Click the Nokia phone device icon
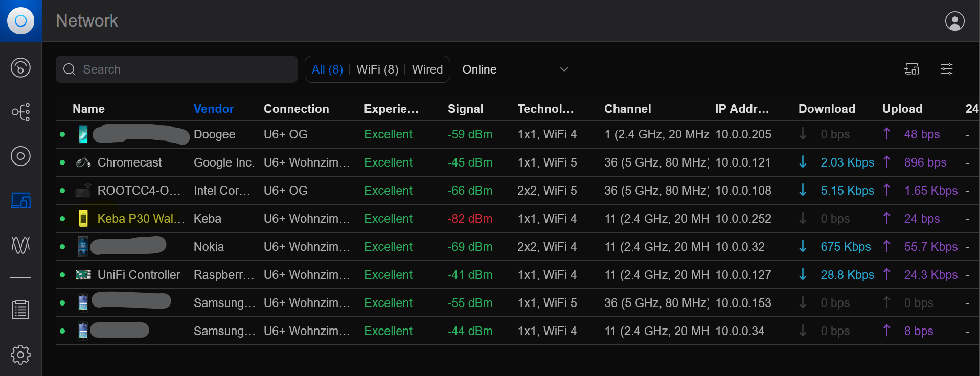This screenshot has width=980, height=376. [x=83, y=247]
